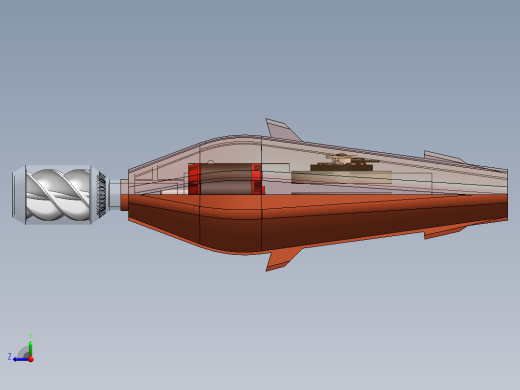
Task: Click the rear upper tail fin
Action: 445,157
